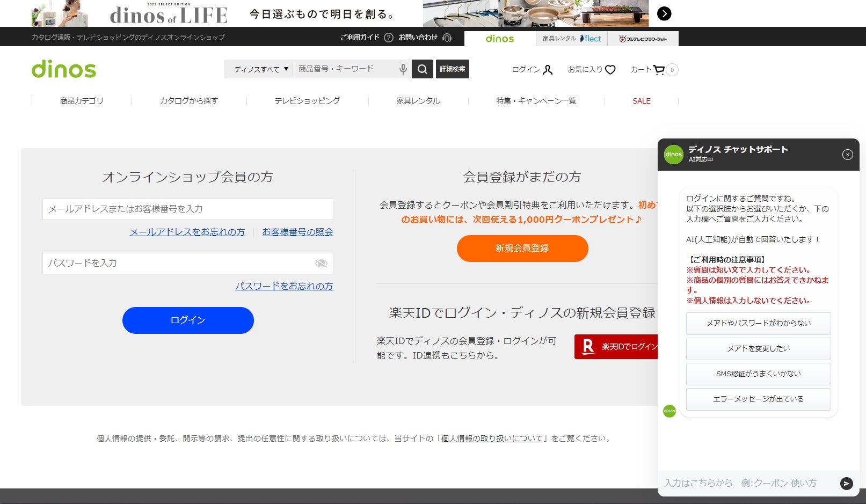Open 個人情報の取り扱いについて link
The width and height of the screenshot is (866, 504).
click(492, 439)
